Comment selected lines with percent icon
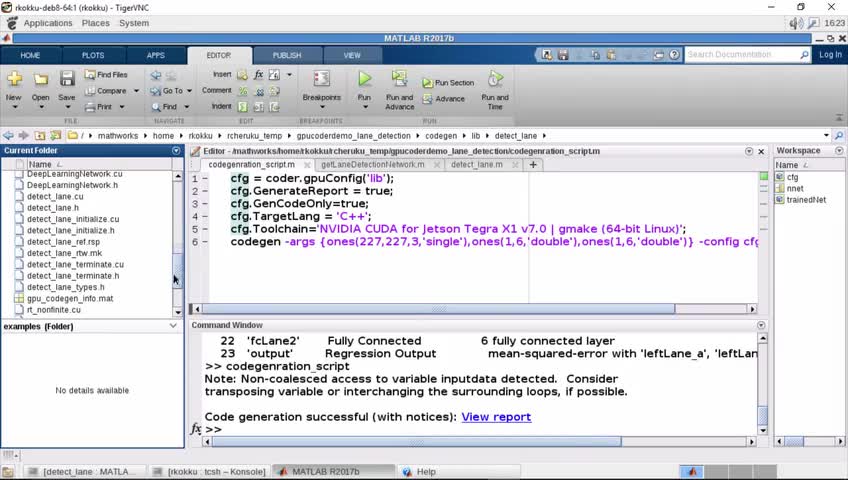Viewport: 848px width, 480px height. point(243,91)
